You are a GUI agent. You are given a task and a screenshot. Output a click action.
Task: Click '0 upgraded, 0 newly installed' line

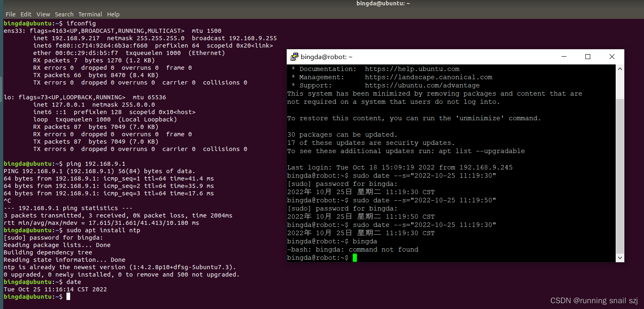click(x=121, y=275)
